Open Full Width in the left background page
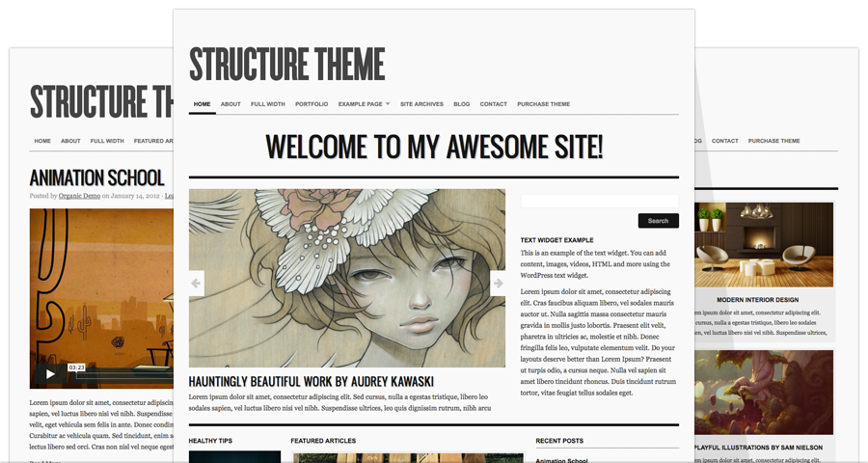The height and width of the screenshot is (463, 868). (x=107, y=141)
